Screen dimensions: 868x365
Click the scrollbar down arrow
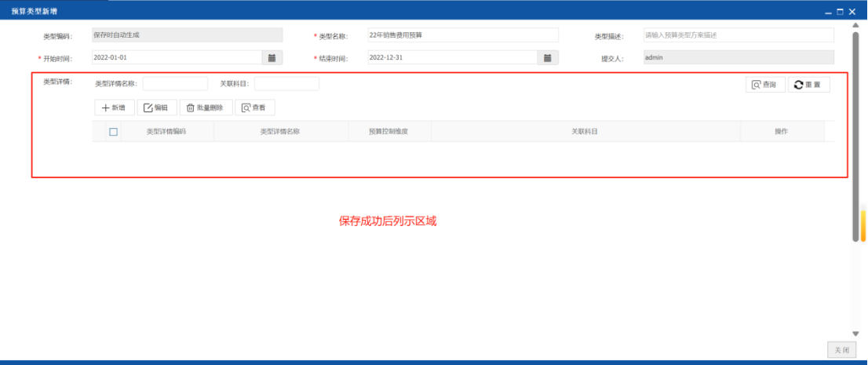click(x=855, y=334)
